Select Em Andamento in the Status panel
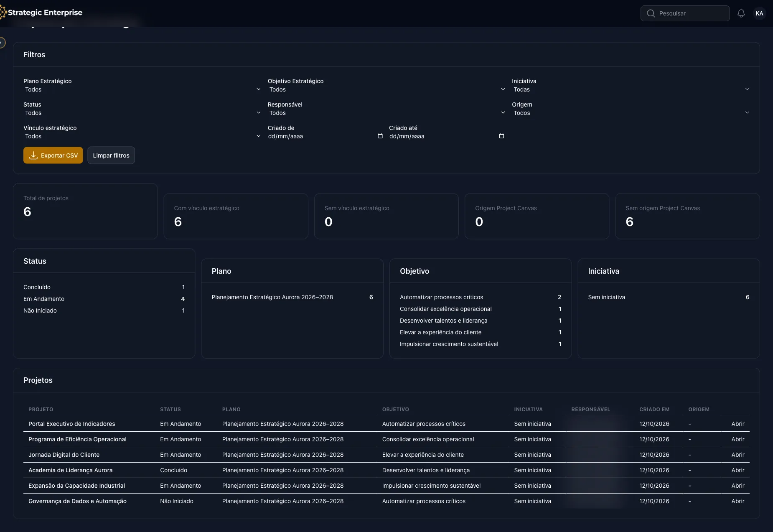773x532 pixels. coord(104,299)
